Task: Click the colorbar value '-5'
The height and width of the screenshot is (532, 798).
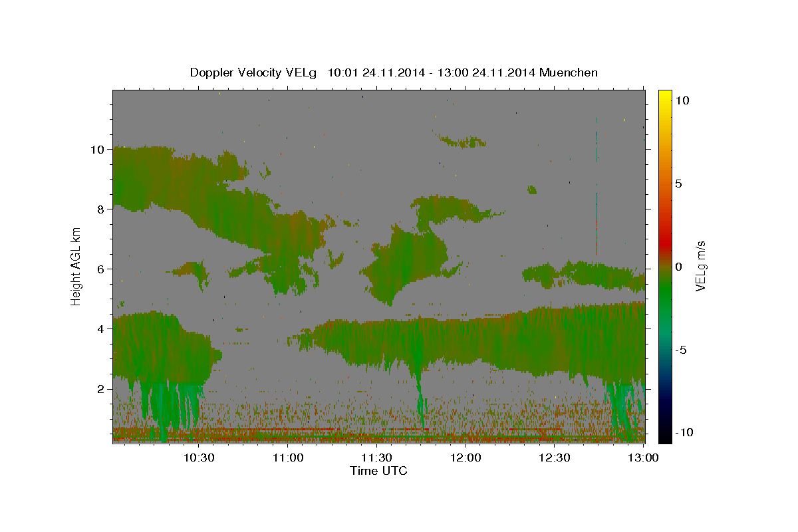Action: tap(681, 350)
